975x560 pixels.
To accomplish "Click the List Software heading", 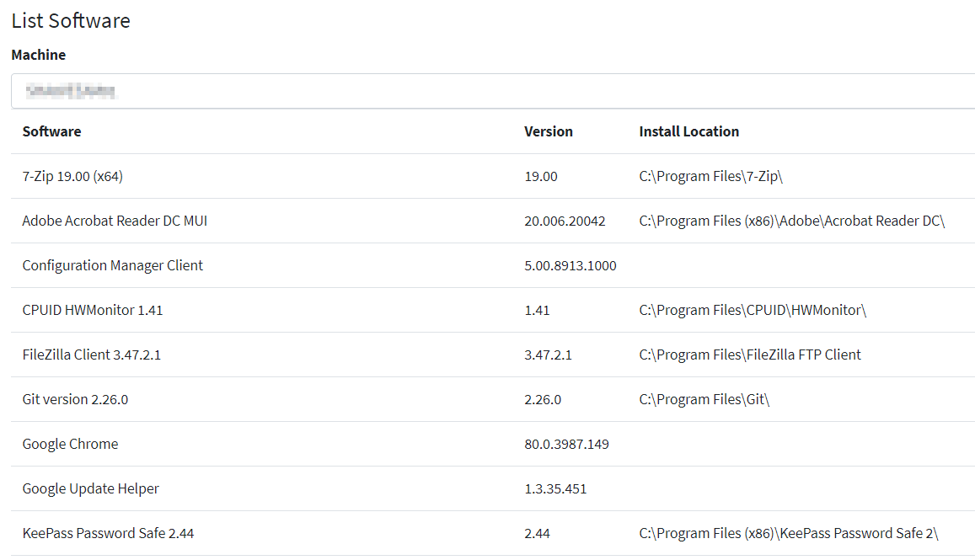I will [71, 20].
